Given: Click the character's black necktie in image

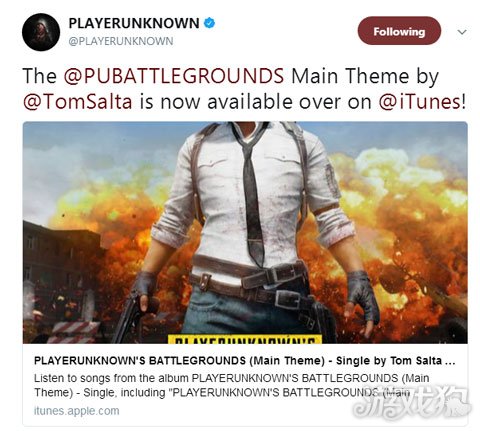Looking at the screenshot, I should [x=252, y=196].
